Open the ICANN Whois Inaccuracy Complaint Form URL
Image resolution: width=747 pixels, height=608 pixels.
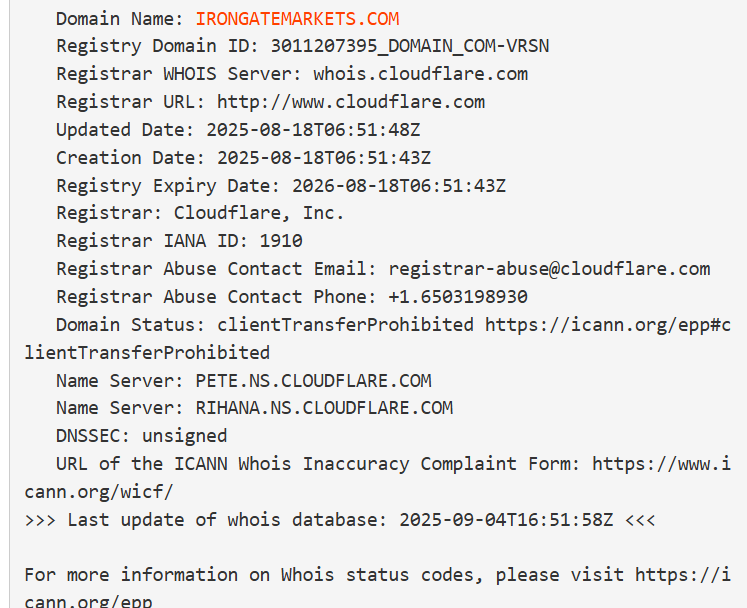coord(661,464)
